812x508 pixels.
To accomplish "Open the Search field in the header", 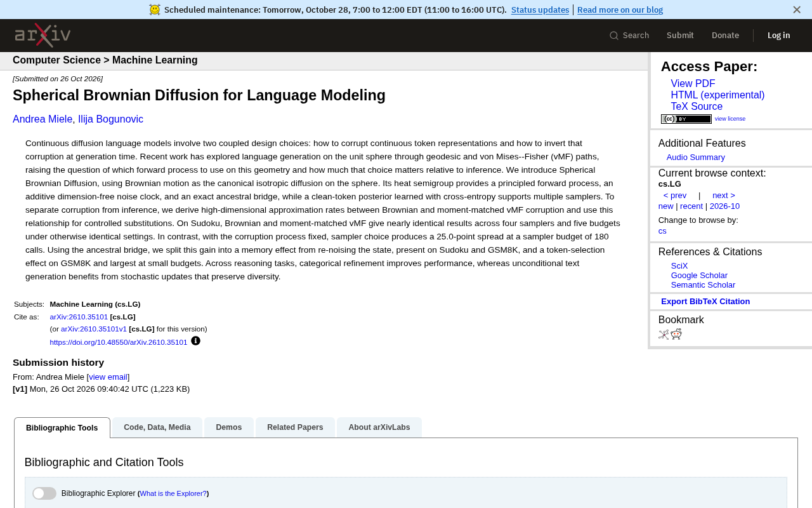I will click(629, 36).
